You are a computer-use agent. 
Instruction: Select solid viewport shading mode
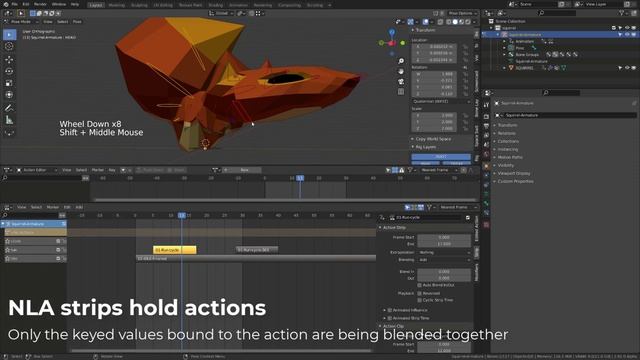pyautogui.click(x=455, y=22)
